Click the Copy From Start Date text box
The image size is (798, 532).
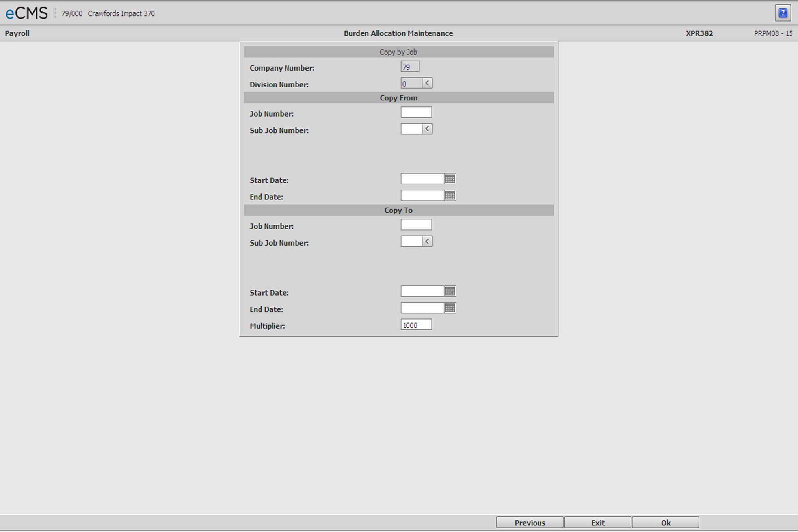tap(422, 179)
